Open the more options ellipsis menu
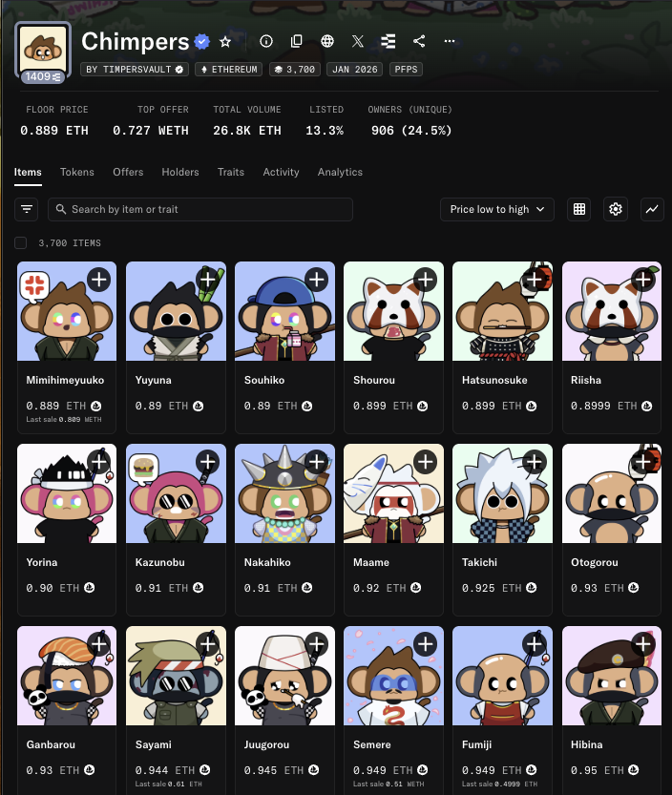The width and height of the screenshot is (672, 795). [x=450, y=41]
